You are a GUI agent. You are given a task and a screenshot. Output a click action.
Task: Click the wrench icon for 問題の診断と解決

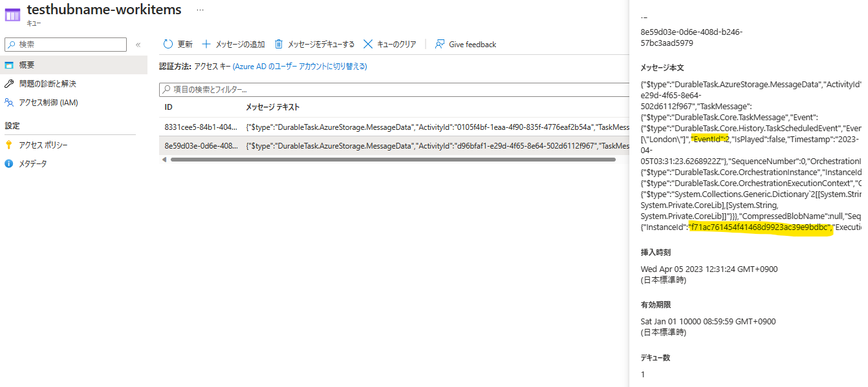[10, 83]
